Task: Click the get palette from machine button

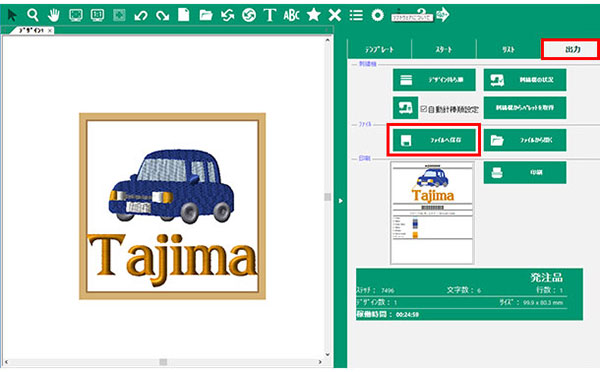Action: point(525,108)
